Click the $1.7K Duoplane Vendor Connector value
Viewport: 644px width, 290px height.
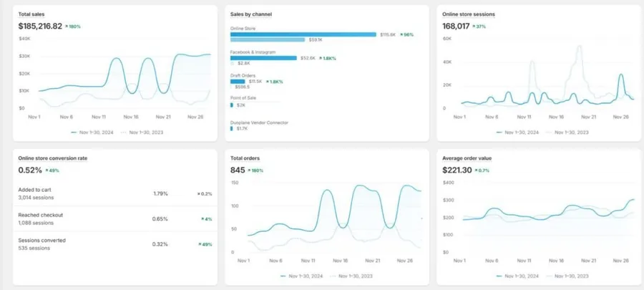[242, 129]
